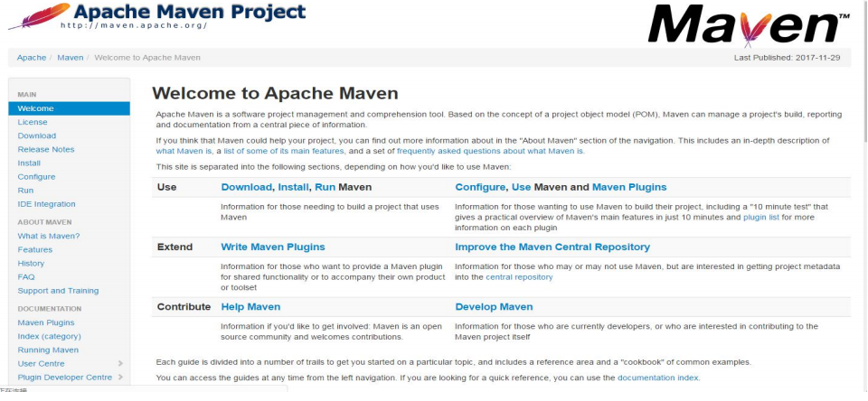
Task: Follow 'frequently asked questions about what Maven is' link
Action: click(490, 151)
